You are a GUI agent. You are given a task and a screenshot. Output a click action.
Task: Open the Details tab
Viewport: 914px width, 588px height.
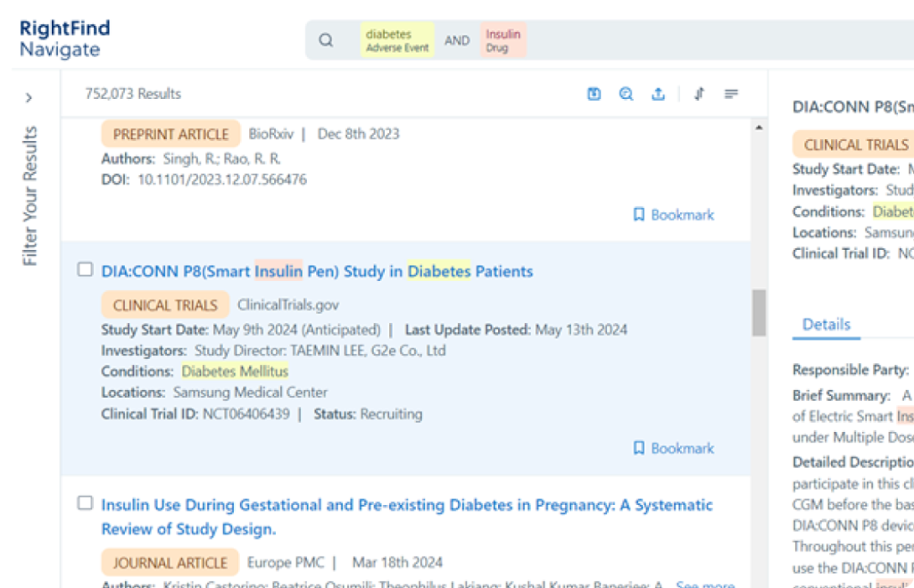point(826,324)
